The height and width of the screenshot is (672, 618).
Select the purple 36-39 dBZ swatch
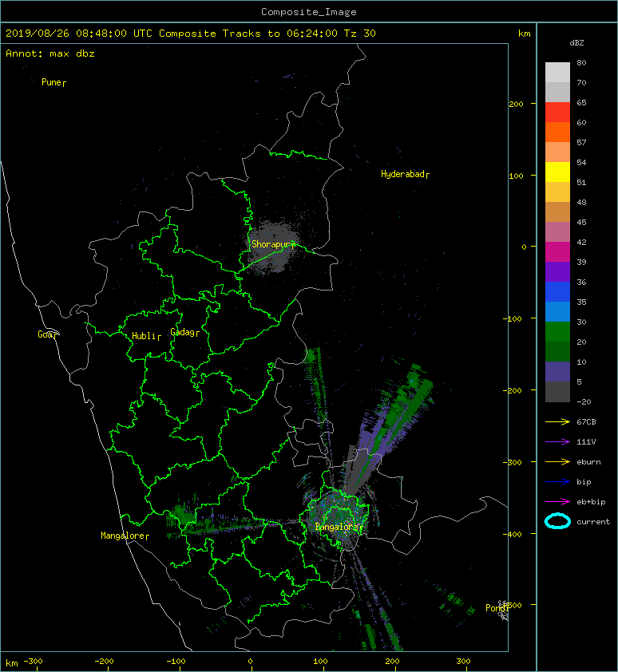click(x=557, y=271)
